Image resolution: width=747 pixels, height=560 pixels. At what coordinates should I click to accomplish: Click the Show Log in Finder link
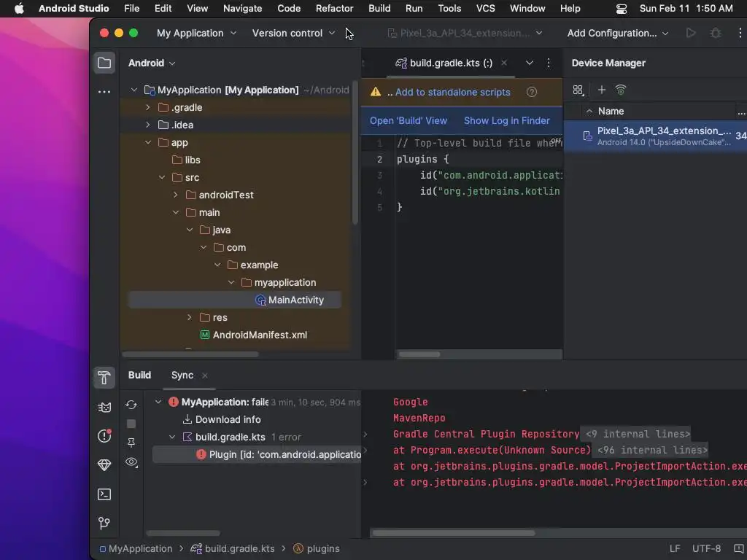tap(507, 120)
